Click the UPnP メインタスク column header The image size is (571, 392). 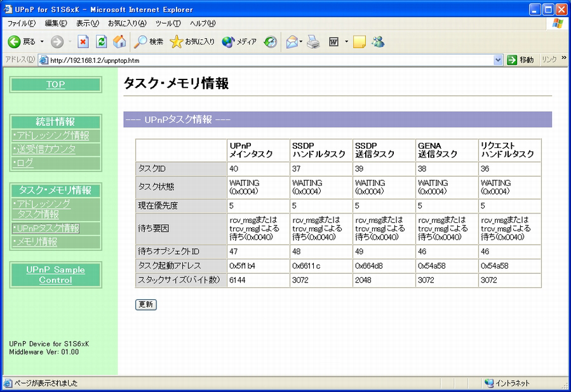tap(258, 150)
